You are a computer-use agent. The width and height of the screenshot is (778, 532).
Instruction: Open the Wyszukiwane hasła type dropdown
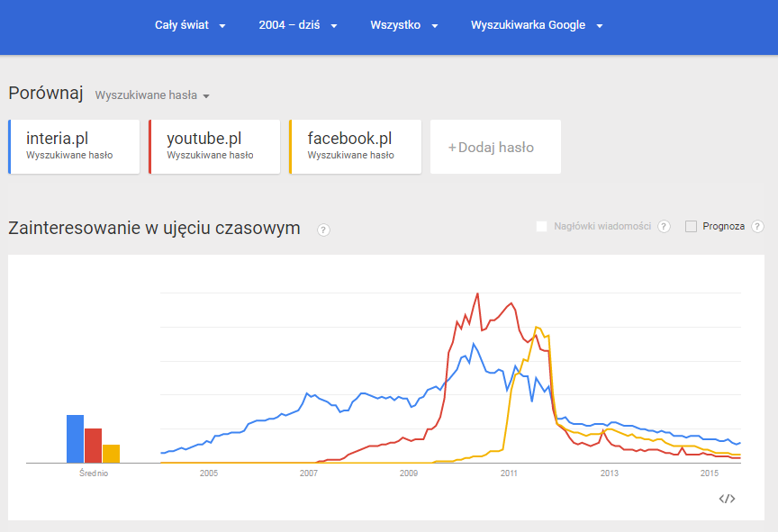coord(152,95)
